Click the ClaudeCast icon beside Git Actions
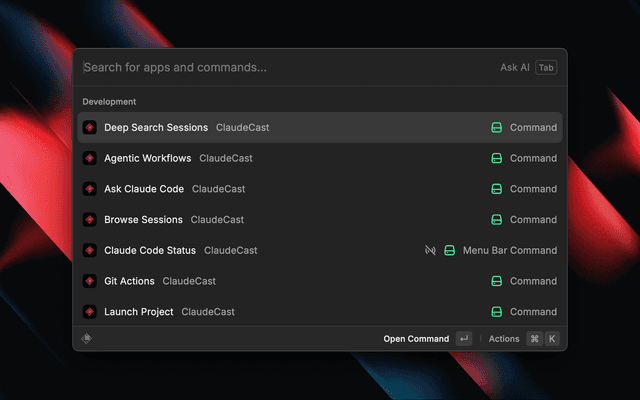 (x=90, y=281)
